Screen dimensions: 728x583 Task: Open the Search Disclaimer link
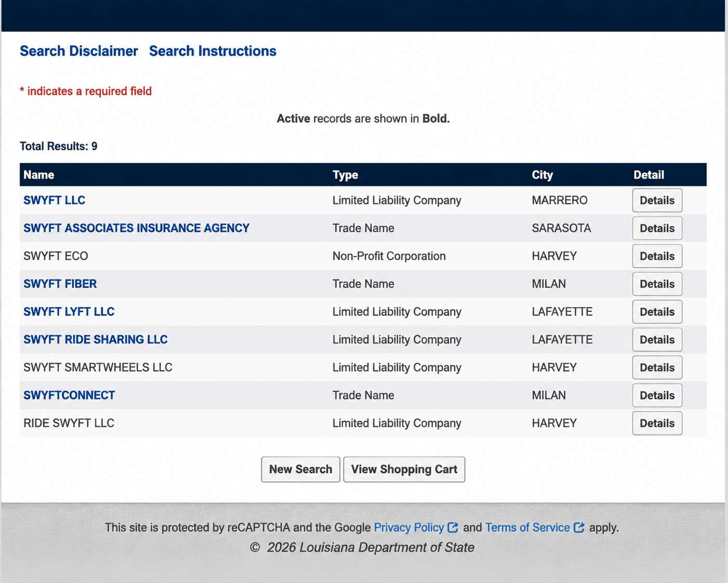point(79,51)
